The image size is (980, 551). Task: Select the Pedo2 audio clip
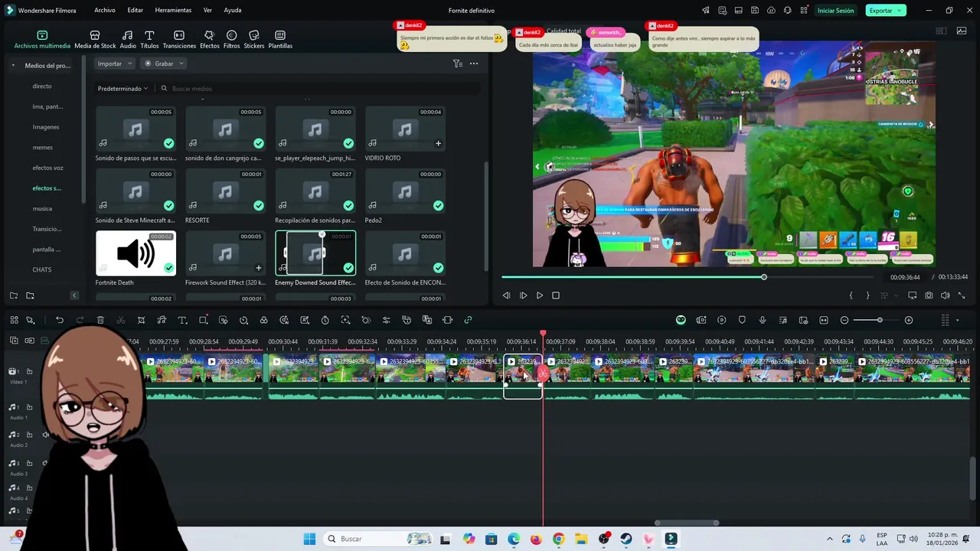tap(405, 191)
